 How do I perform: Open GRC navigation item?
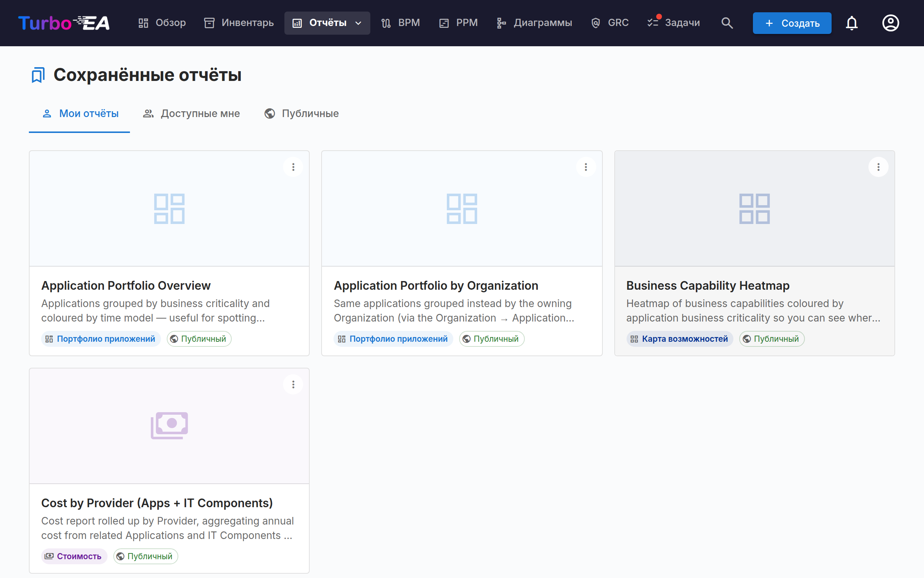(609, 23)
